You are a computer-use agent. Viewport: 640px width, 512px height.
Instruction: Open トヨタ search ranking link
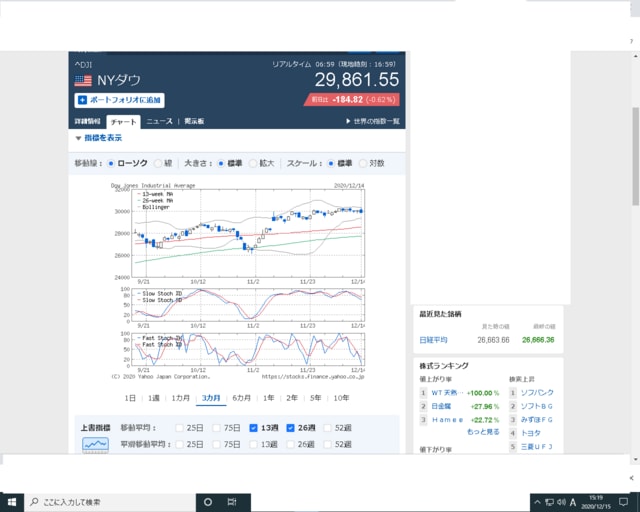[x=531, y=433]
